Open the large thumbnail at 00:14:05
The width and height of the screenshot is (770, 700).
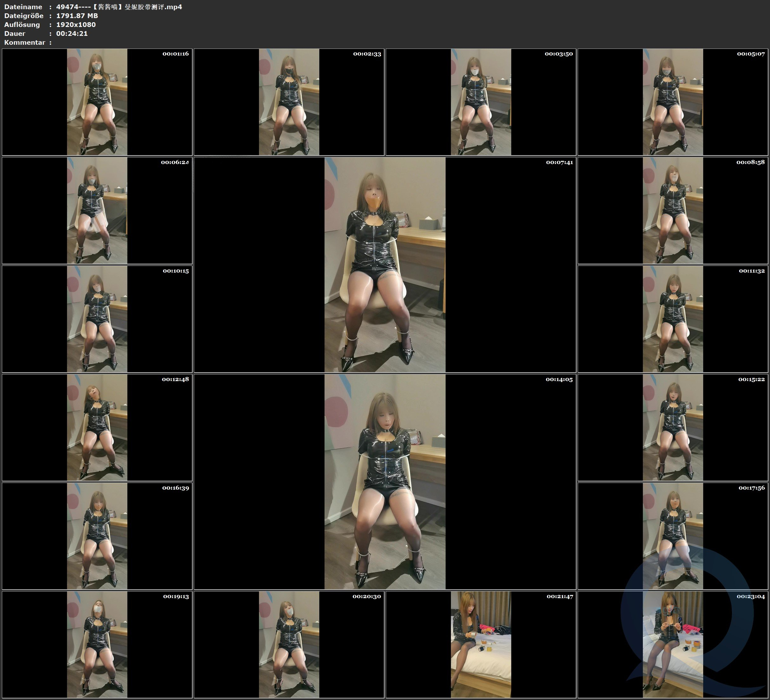click(x=385, y=481)
